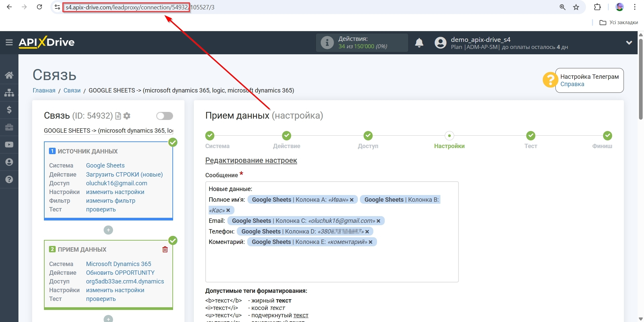The width and height of the screenshot is (644, 322).
Task: Open Home in the sidebar
Action: click(x=9, y=75)
